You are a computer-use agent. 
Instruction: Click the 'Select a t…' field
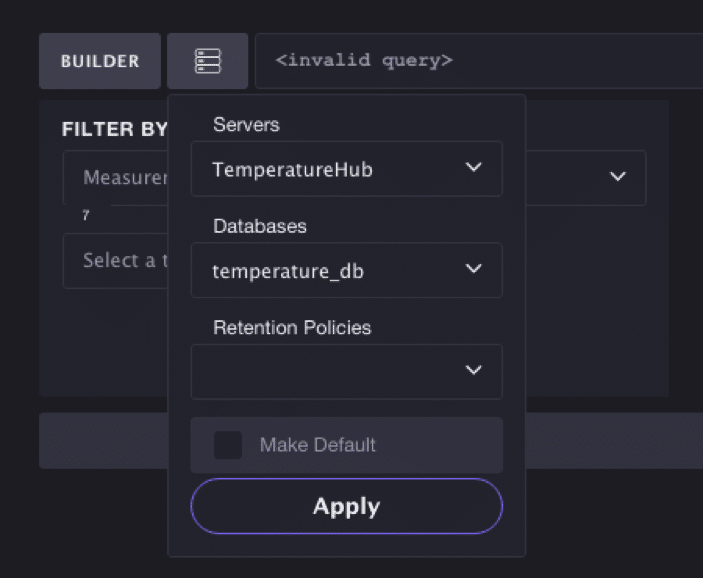pyautogui.click(x=115, y=261)
